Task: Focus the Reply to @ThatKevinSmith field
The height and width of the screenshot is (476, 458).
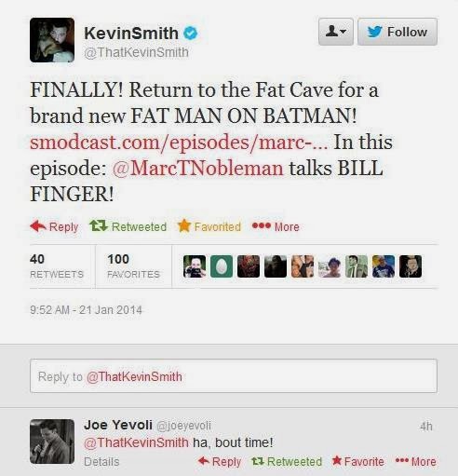Action: [234, 376]
